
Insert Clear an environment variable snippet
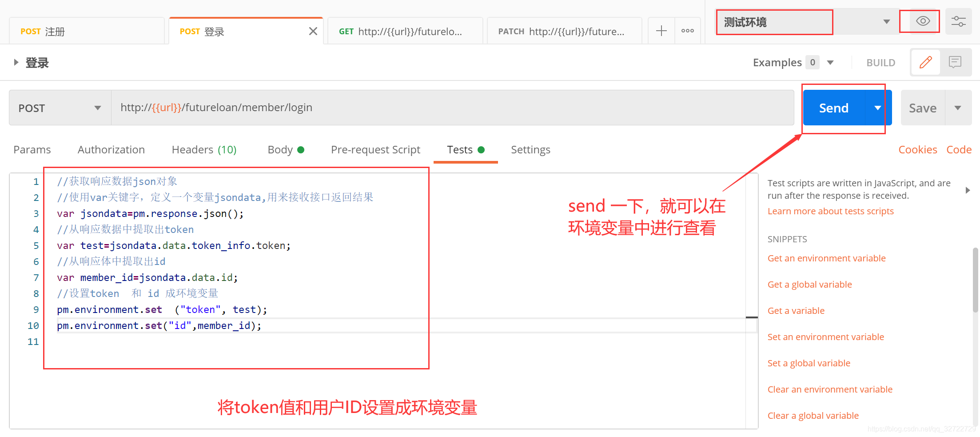click(x=830, y=389)
